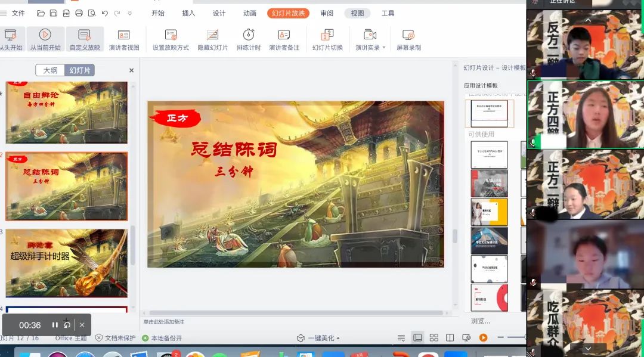Image resolution: width=644 pixels, height=357 pixels.
Task: Click the presenter screen icon in status bar
Action: 466,338
